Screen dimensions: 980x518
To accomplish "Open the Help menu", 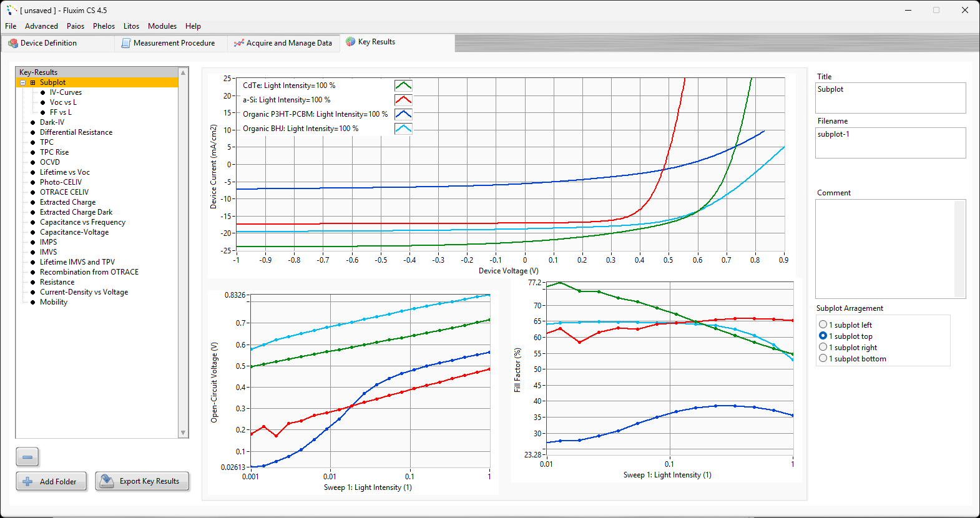I will (x=193, y=26).
